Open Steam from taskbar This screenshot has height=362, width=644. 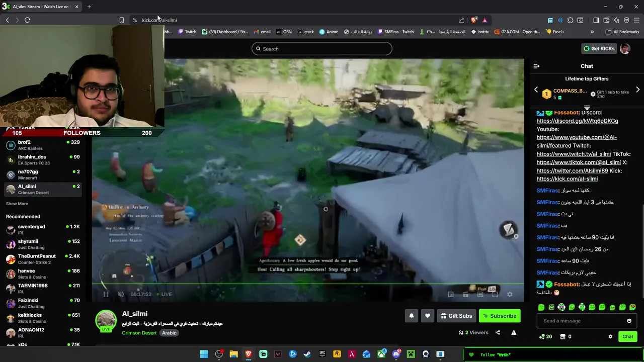click(x=307, y=354)
